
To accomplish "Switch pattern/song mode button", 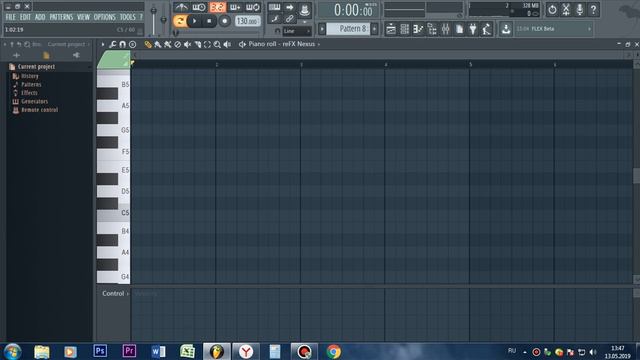I will (180, 21).
